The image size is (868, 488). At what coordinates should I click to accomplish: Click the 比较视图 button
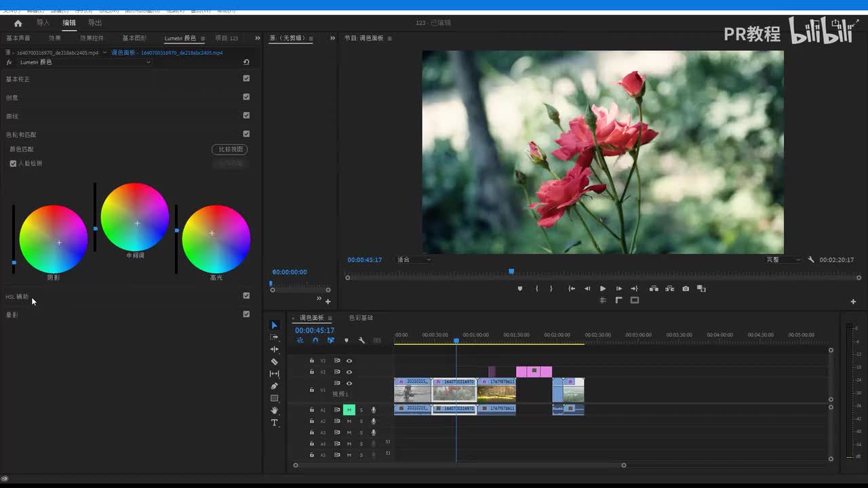pyautogui.click(x=230, y=149)
